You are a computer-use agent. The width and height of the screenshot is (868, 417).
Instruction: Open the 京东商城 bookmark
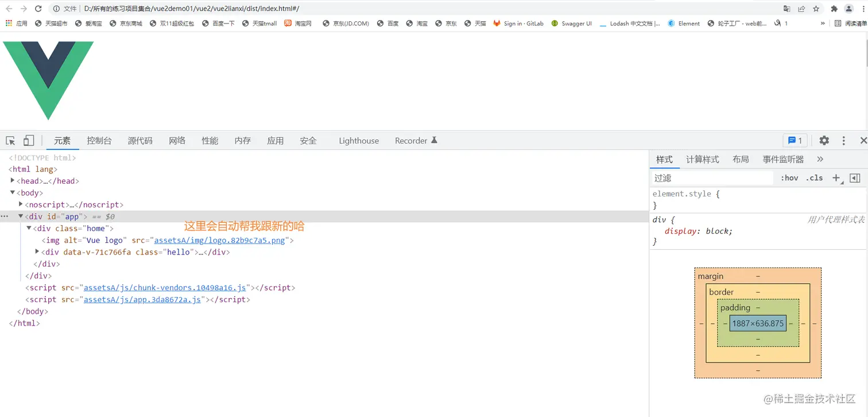point(126,24)
